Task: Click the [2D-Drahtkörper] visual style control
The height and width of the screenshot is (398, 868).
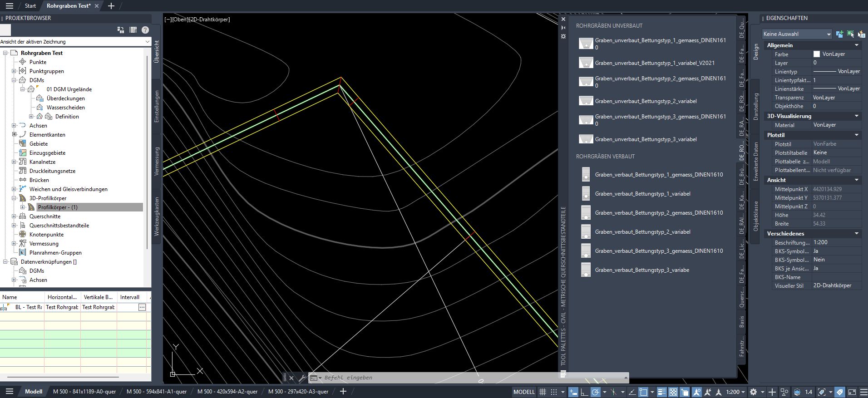Action: (x=209, y=20)
